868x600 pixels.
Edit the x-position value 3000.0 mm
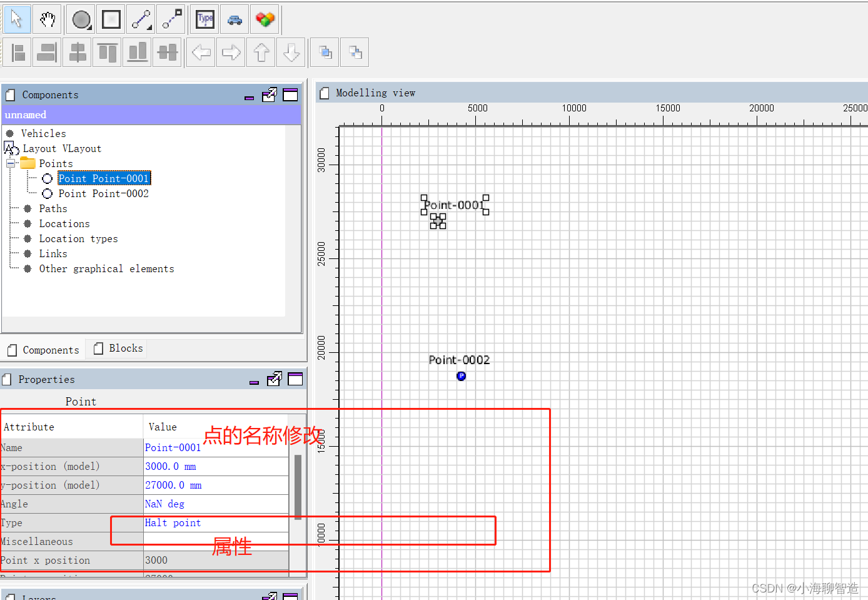point(216,466)
